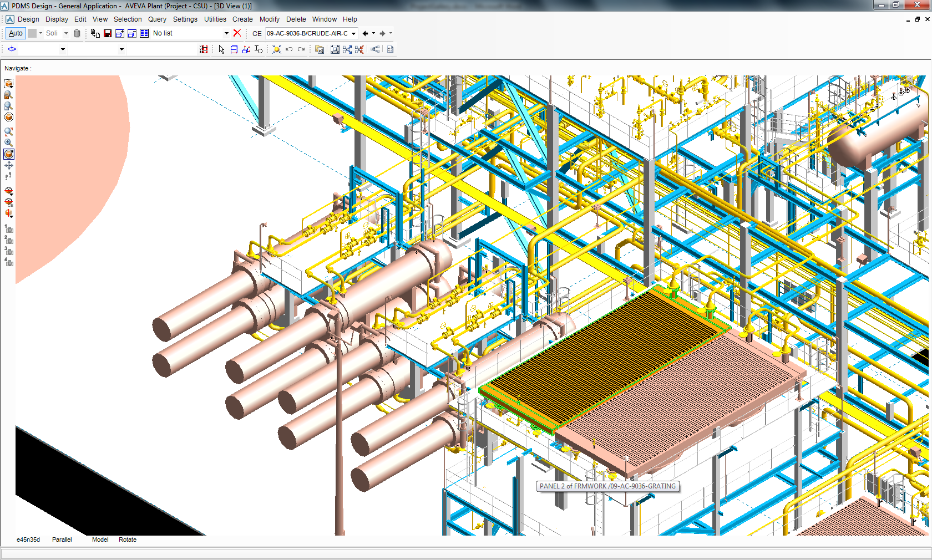Expand the section plane cube dropdown icon
This screenshot has width=932, height=560.
pos(9,213)
